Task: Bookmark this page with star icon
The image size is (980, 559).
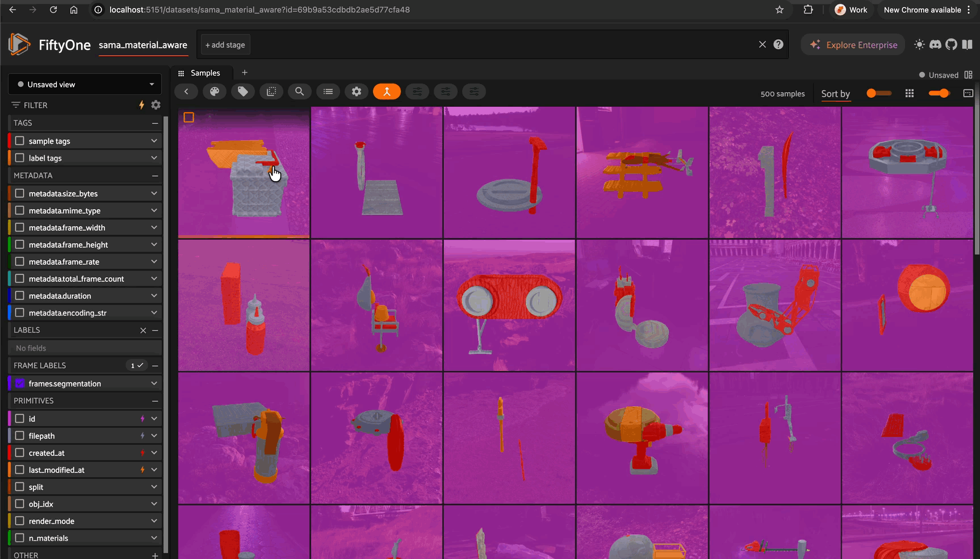Action: coord(780,10)
